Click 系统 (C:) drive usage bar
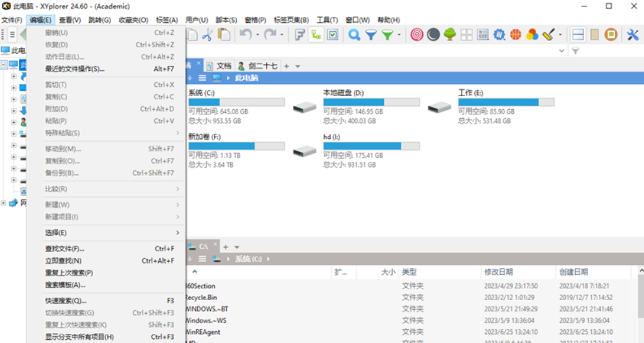Screen dimensions: 644x343 (237, 102)
